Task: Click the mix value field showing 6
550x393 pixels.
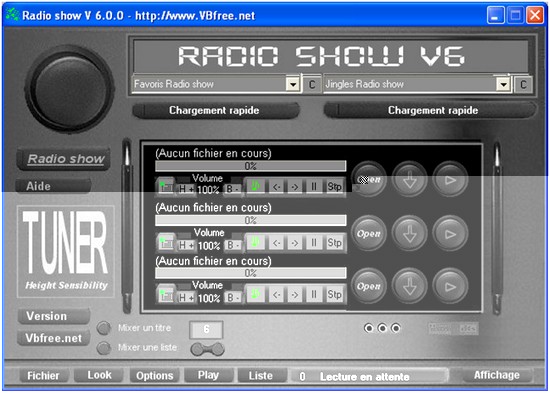Action: click(x=206, y=329)
